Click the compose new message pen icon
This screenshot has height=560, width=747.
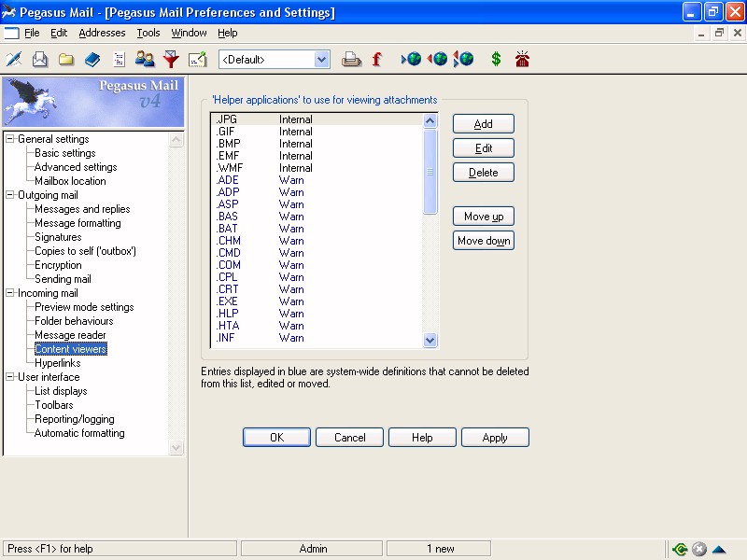pos(14,60)
